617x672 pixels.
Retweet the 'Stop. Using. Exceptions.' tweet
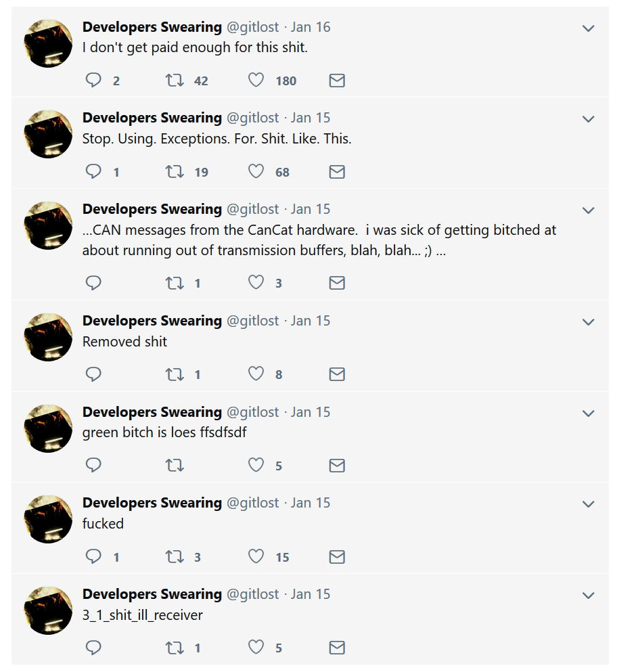click(x=175, y=171)
